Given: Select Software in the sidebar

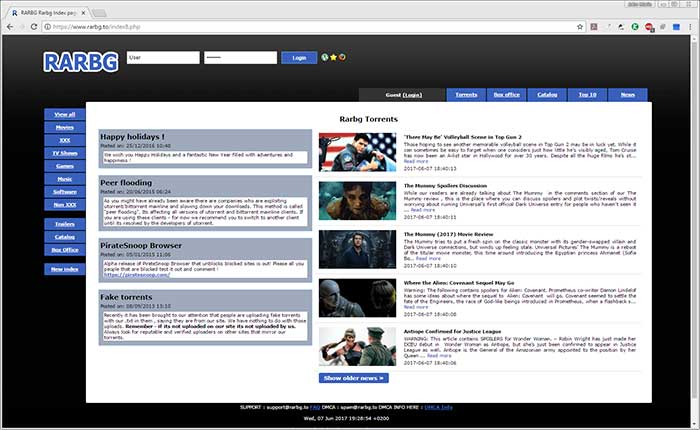Looking at the screenshot, I should (x=65, y=192).
